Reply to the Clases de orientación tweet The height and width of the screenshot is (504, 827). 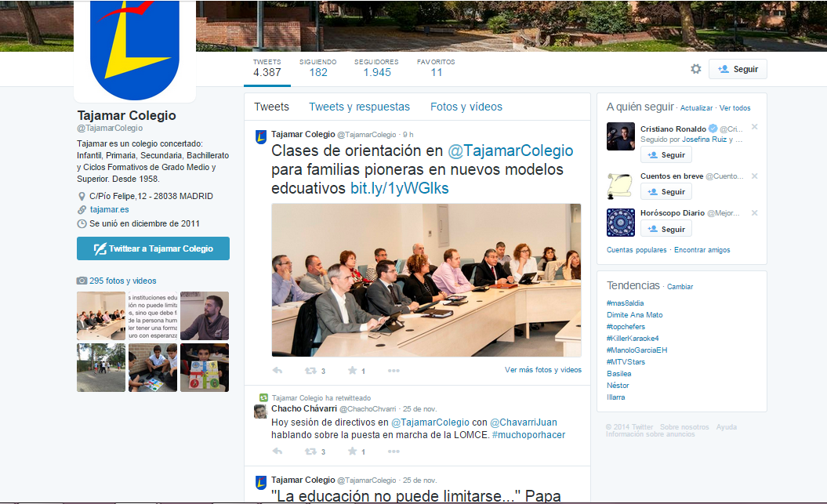point(277,371)
